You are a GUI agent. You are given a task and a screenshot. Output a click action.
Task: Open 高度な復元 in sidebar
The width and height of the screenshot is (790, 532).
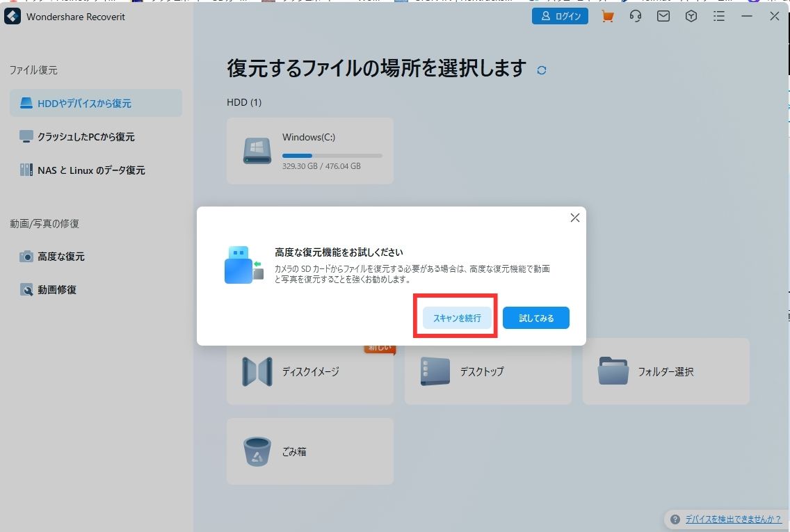[61, 257]
